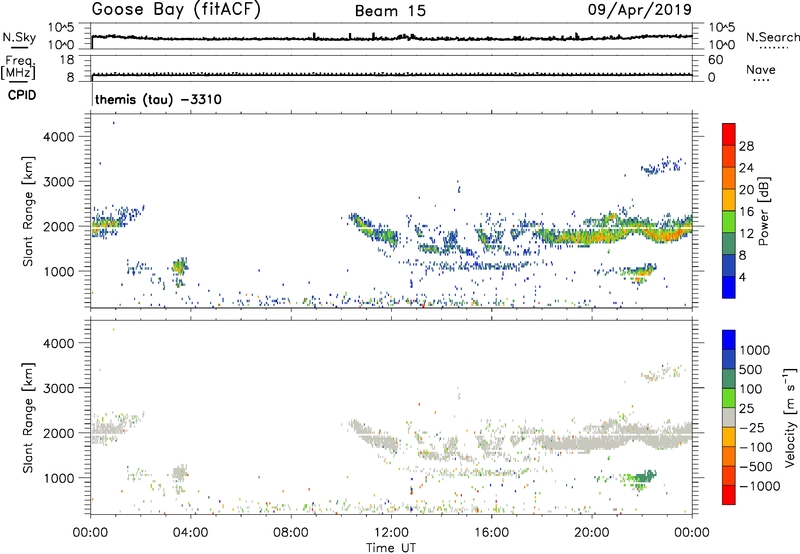
Task: Click the 'N.Search' legend label
Action: pyautogui.click(x=772, y=37)
